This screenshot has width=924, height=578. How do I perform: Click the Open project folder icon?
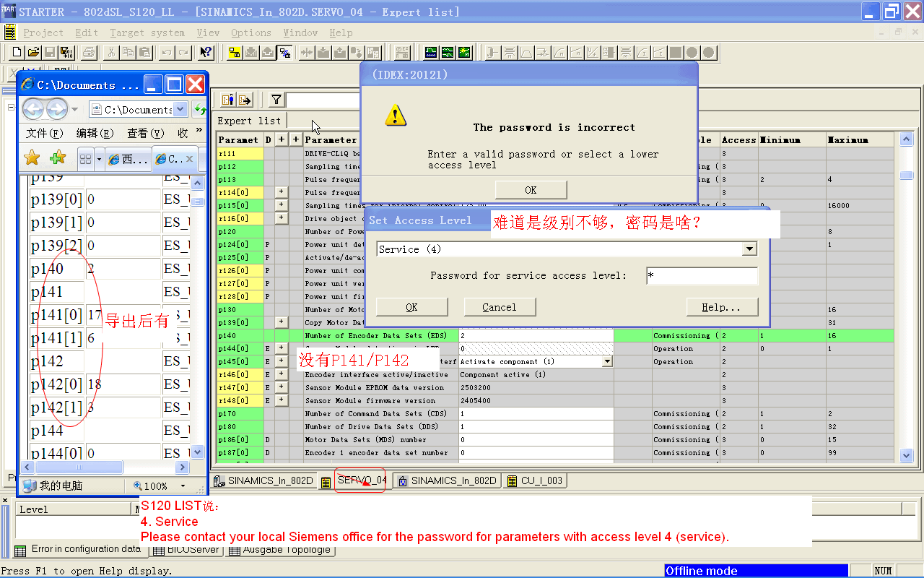coord(33,52)
